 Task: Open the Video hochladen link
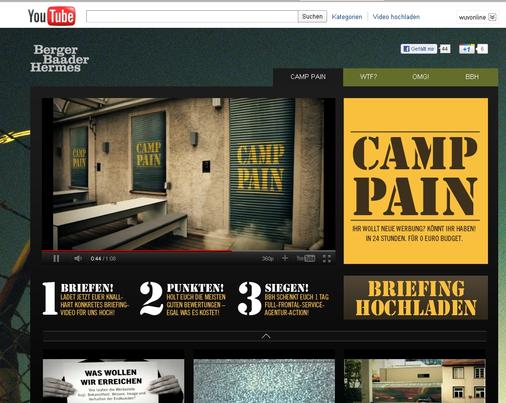[x=396, y=17]
